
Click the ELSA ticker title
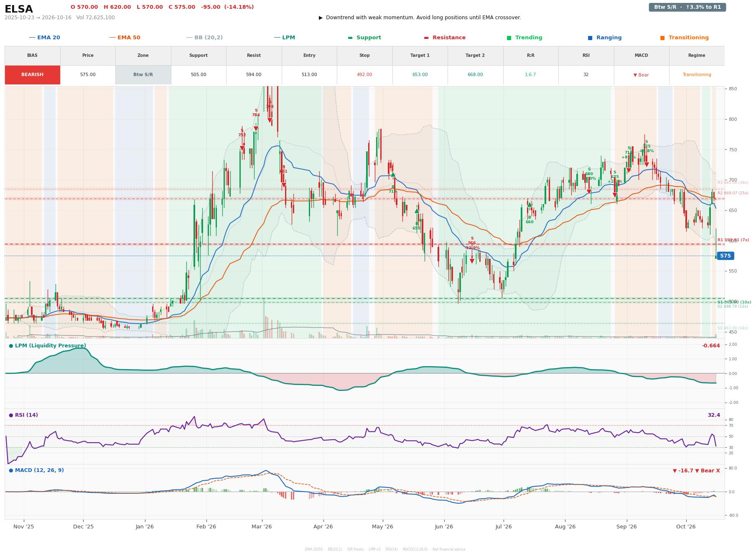coord(19,9)
